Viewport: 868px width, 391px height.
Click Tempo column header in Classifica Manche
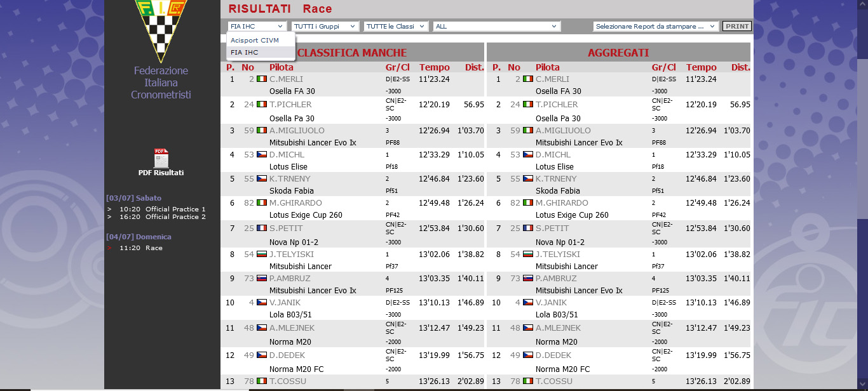coord(435,67)
